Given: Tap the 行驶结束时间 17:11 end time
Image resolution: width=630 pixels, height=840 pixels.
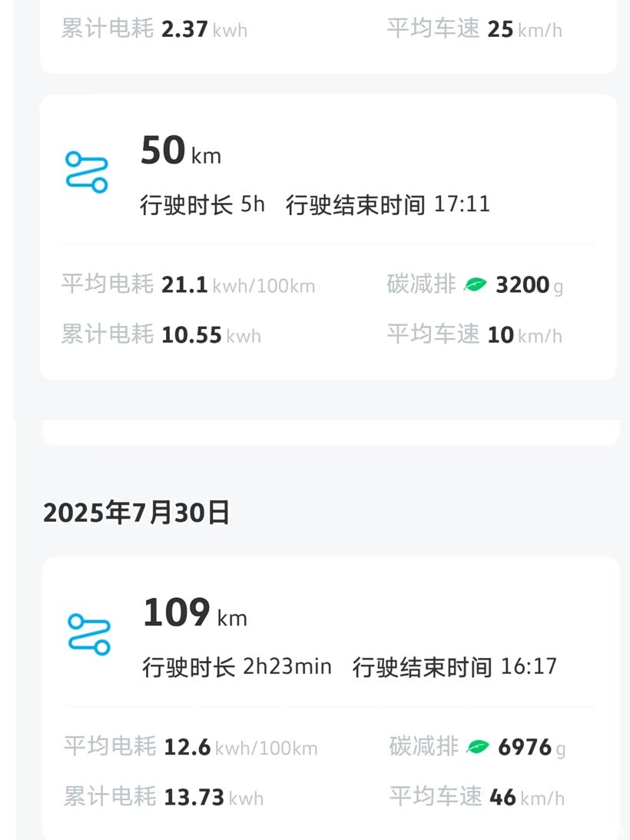Looking at the screenshot, I should [387, 204].
